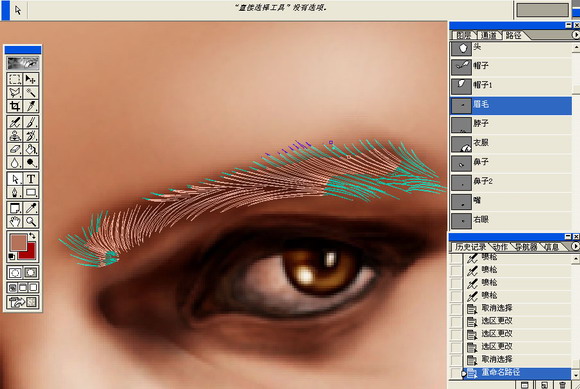Swap foreground and background colors
This screenshot has width=580, height=389.
33,236
